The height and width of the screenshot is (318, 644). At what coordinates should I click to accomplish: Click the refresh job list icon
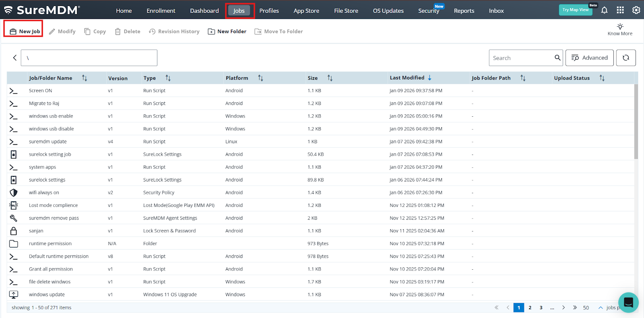[625, 58]
